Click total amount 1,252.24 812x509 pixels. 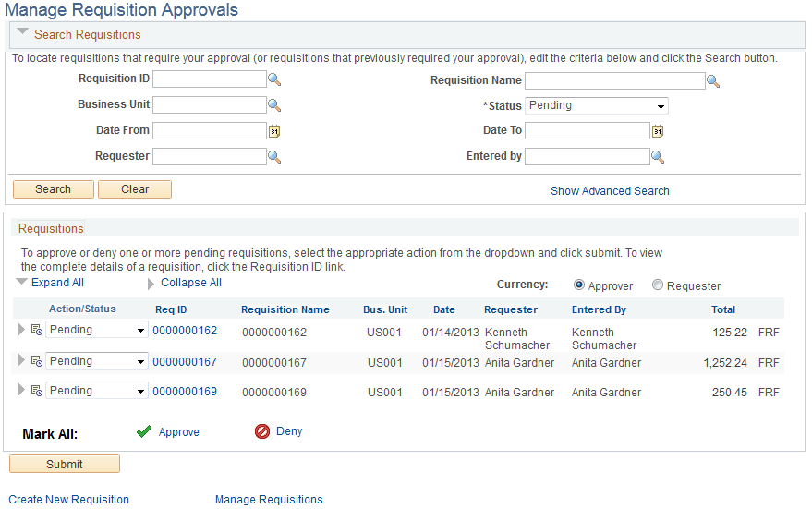point(725,363)
